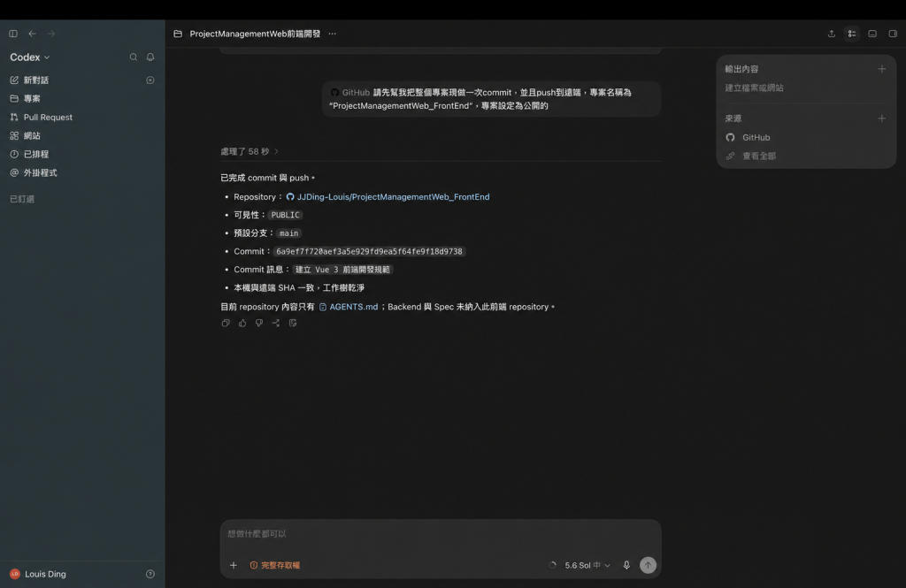Viewport: 906px width, 588px height.
Task: Click the 已釘選 pinned section label
Action: (22, 199)
